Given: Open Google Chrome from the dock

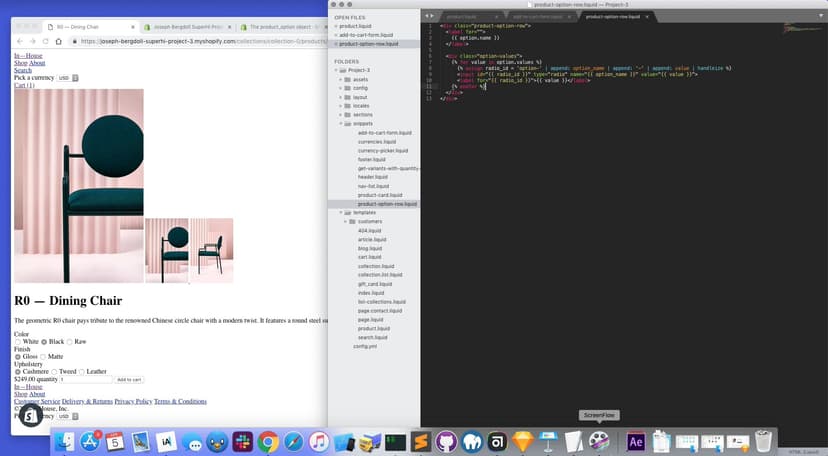Looking at the screenshot, I should [x=268, y=441].
